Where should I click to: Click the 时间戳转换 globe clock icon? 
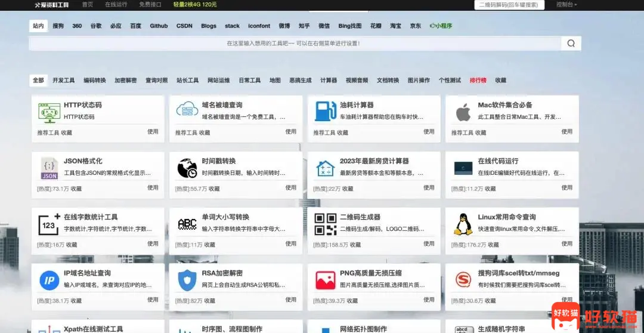coord(187,168)
